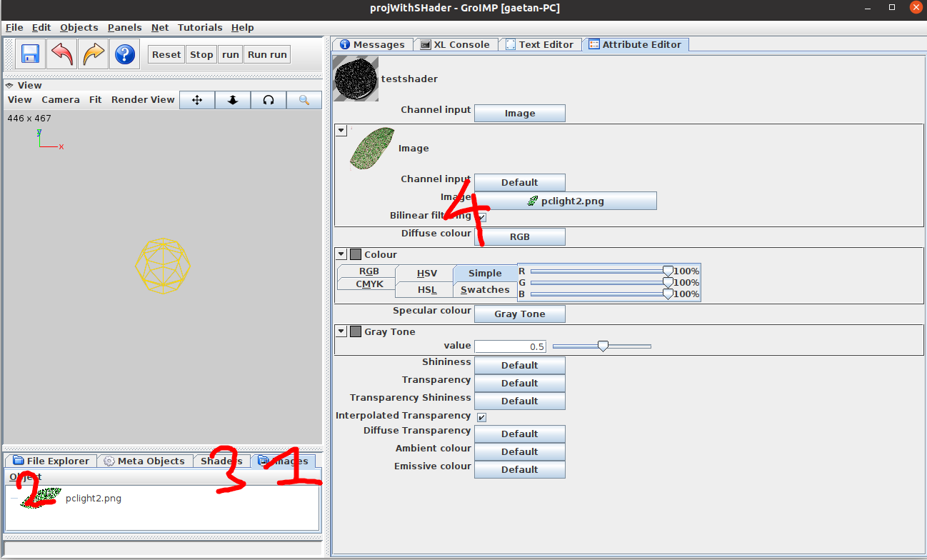927x560 pixels.
Task: Click the Gray Tone value slider
Action: point(602,346)
